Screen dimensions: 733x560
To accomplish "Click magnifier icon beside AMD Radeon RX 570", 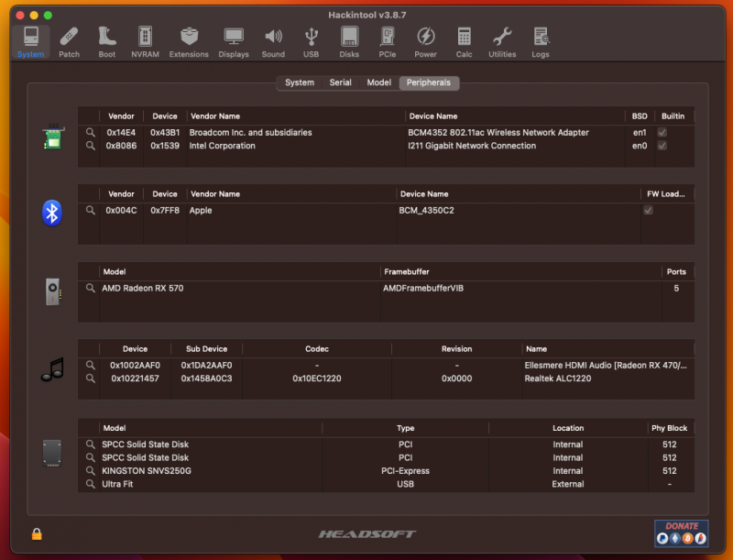I will click(90, 288).
